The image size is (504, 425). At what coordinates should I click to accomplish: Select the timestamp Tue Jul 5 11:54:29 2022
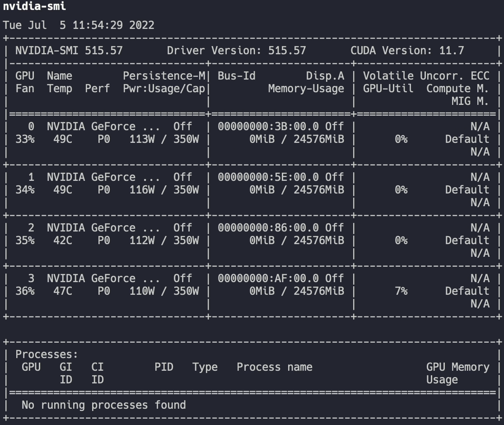79,25
